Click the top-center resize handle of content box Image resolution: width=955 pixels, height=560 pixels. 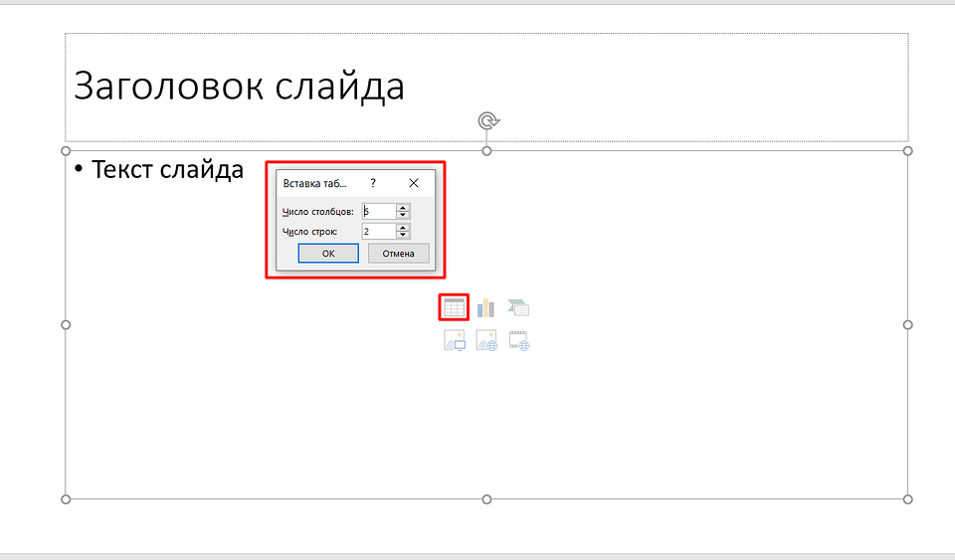click(x=486, y=151)
